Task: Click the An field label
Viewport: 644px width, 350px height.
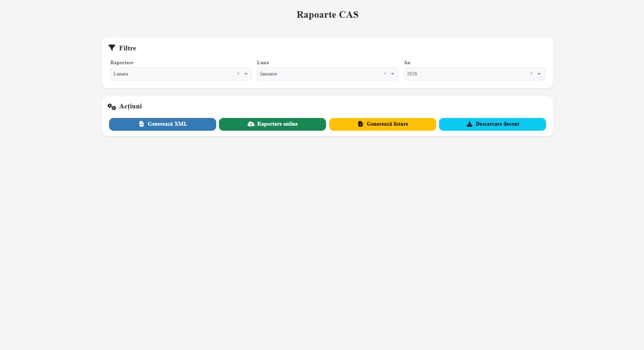Action: click(407, 62)
